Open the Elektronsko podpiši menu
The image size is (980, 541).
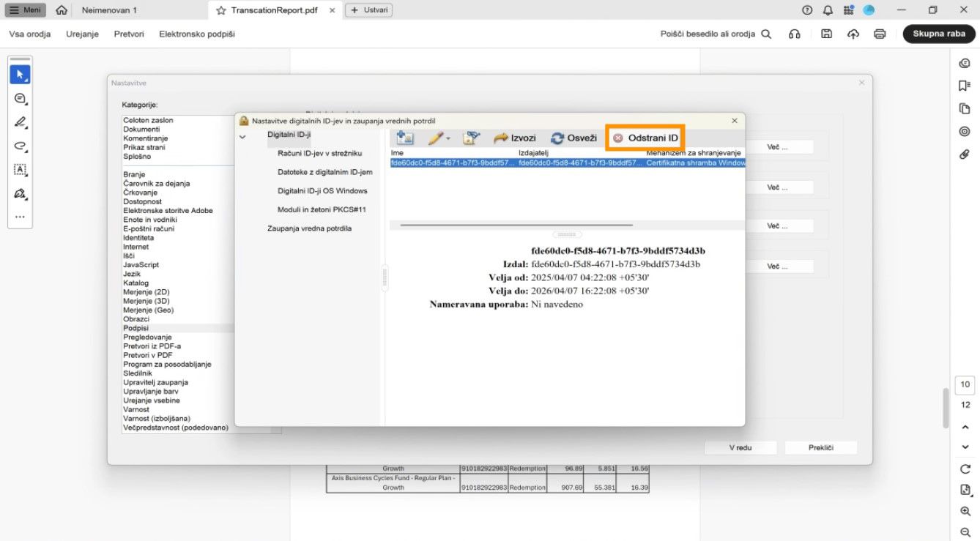(x=196, y=34)
